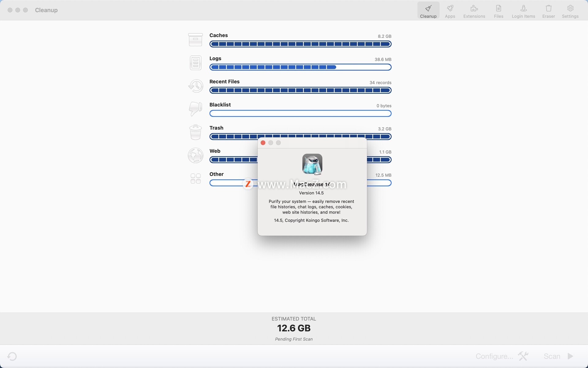Select the Web globe icon

[x=195, y=155]
